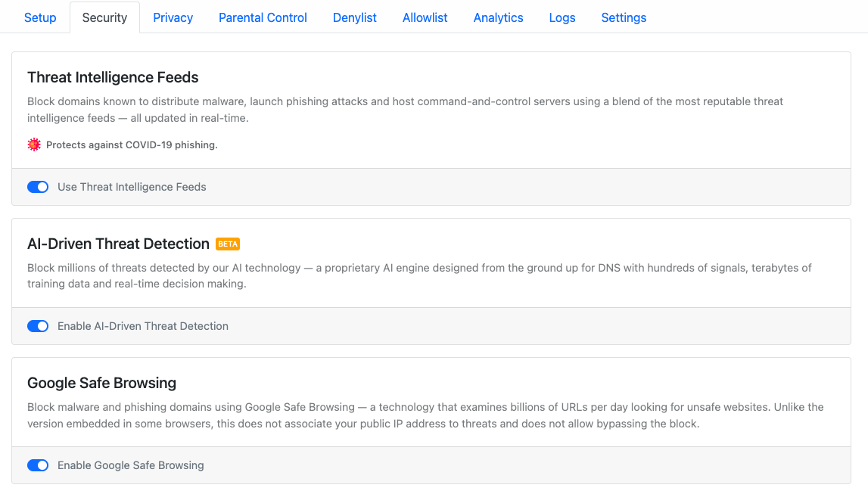This screenshot has height=491, width=868.
Task: Click the BETA badge
Action: coord(228,244)
